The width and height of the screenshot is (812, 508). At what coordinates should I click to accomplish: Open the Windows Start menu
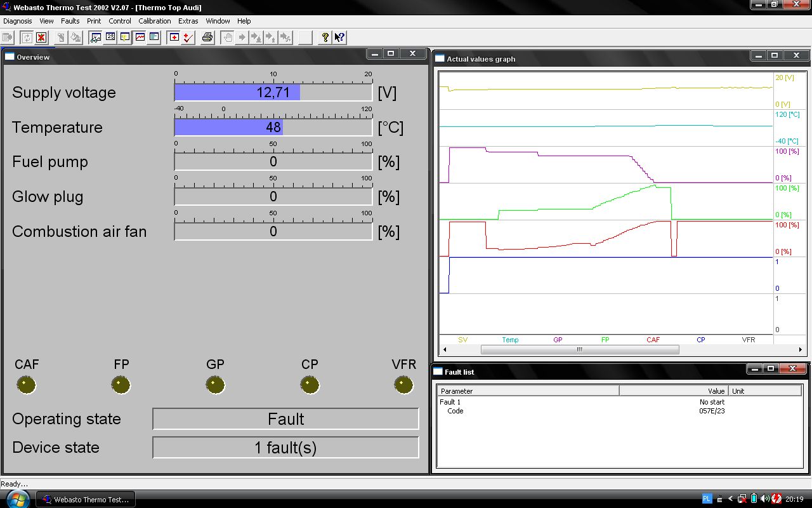[x=16, y=498]
